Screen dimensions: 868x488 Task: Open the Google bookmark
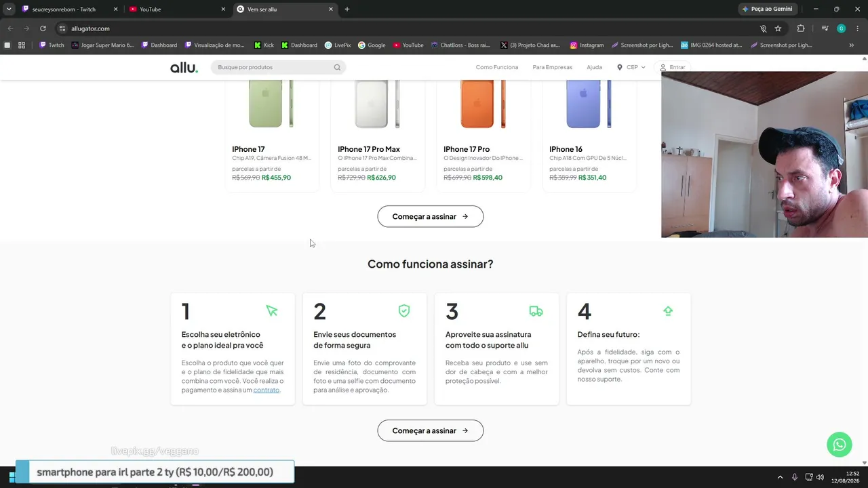(372, 45)
